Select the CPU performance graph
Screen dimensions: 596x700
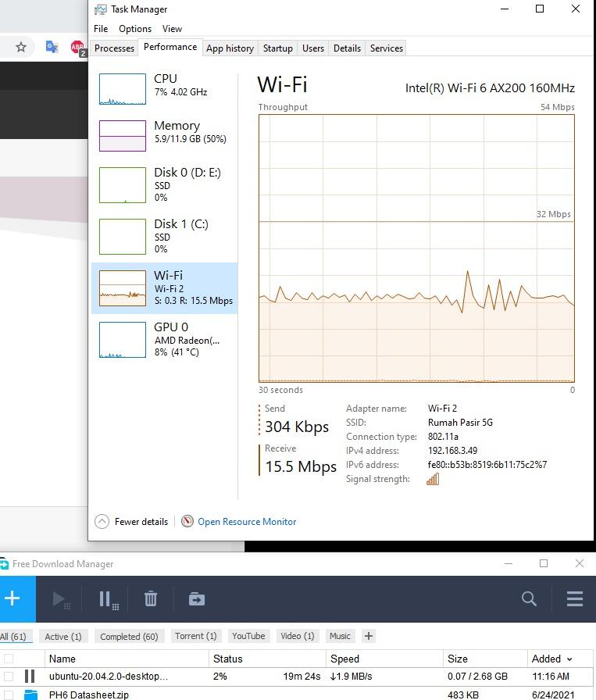[x=123, y=89]
